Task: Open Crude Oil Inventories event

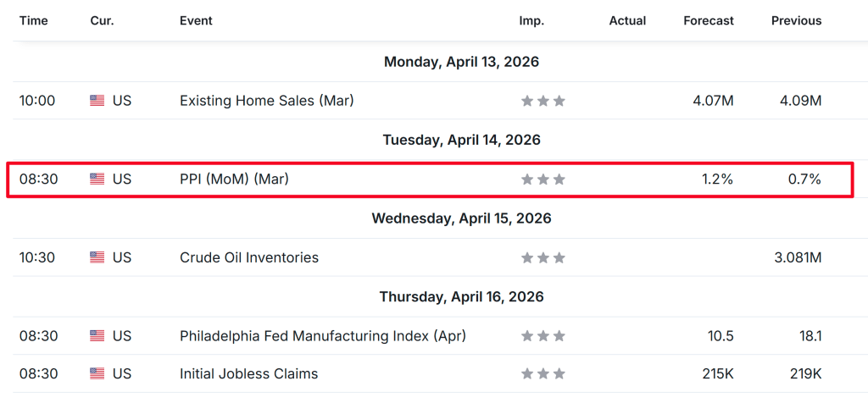Action: (x=249, y=257)
